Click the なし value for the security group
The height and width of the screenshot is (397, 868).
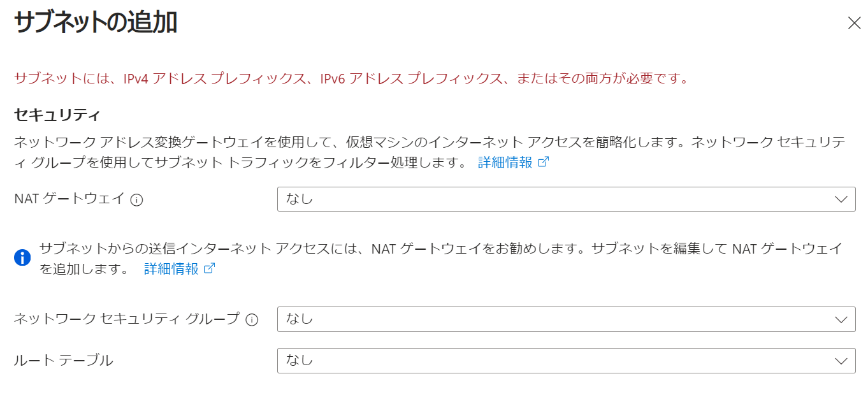(x=300, y=319)
